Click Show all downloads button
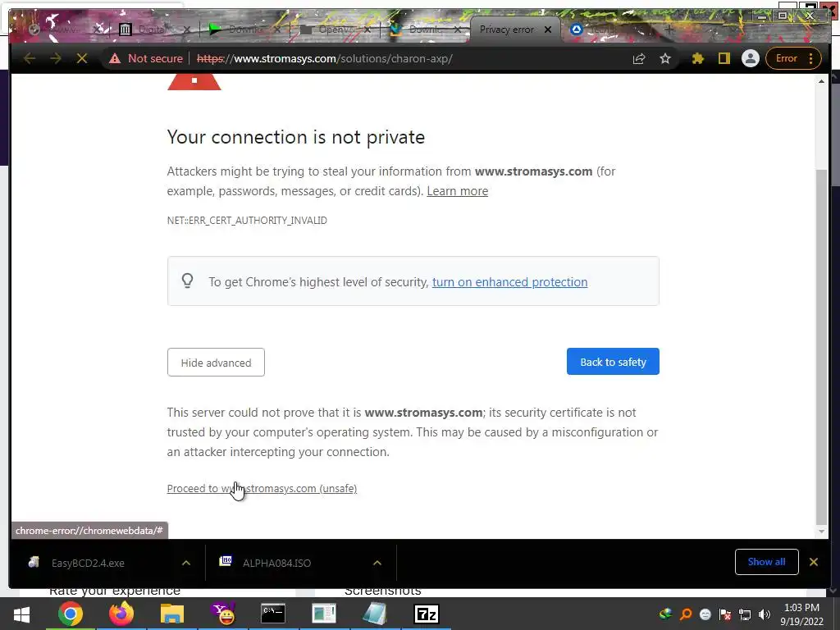Viewport: 840px width, 630px height. pyautogui.click(x=767, y=561)
